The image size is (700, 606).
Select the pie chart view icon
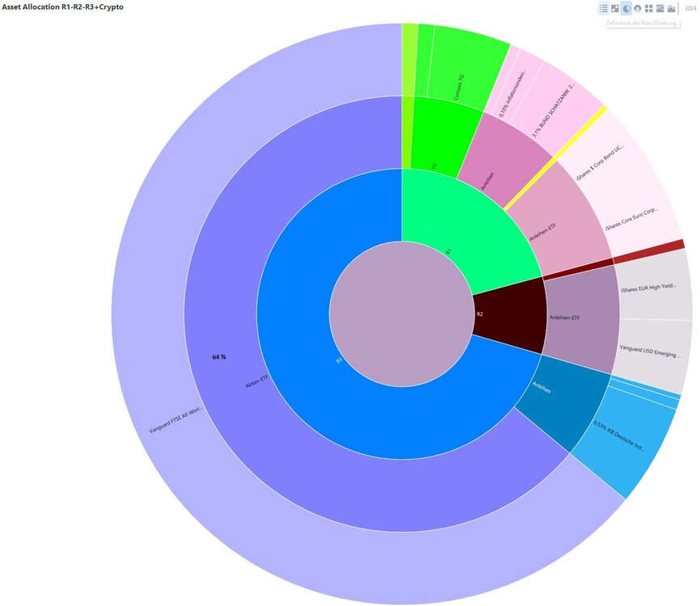(626, 8)
